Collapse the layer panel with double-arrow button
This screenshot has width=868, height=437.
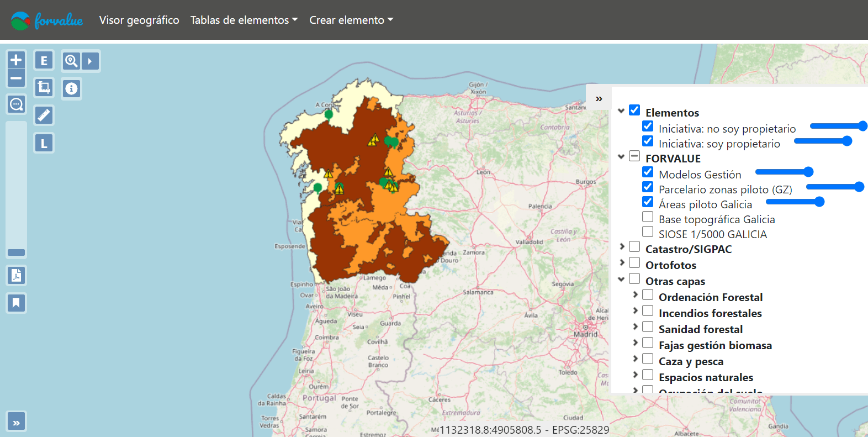point(599,98)
